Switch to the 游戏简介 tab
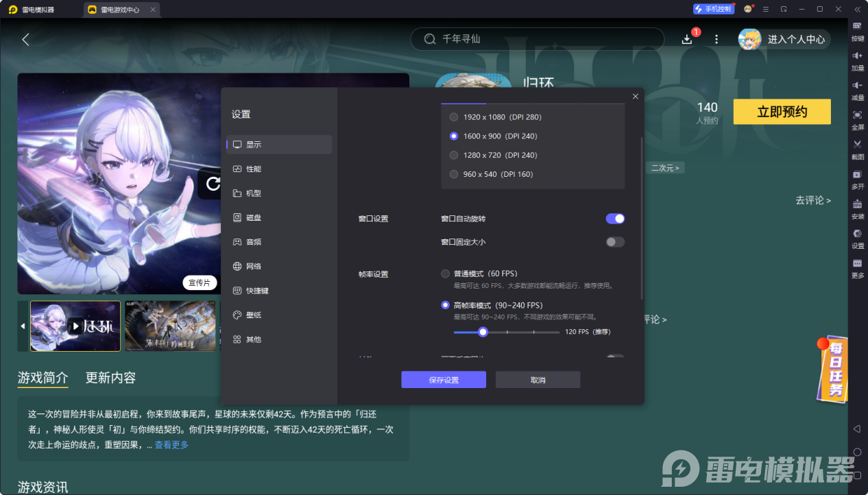Screen dimensions: 868x495 (x=43, y=378)
